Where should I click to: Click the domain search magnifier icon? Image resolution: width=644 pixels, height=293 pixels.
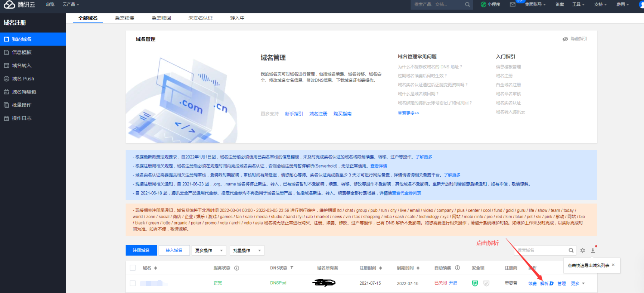click(571, 250)
